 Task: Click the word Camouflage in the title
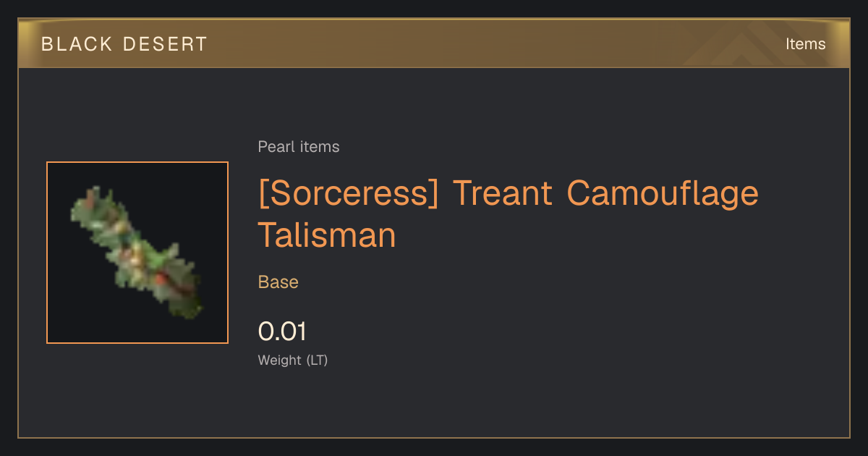tap(663, 193)
